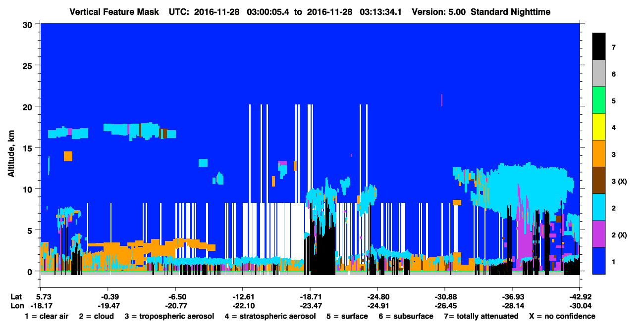Image resolution: width=644 pixels, height=330 pixels.
Task: Click the '5 = surface' legend text
Action: tap(347, 316)
